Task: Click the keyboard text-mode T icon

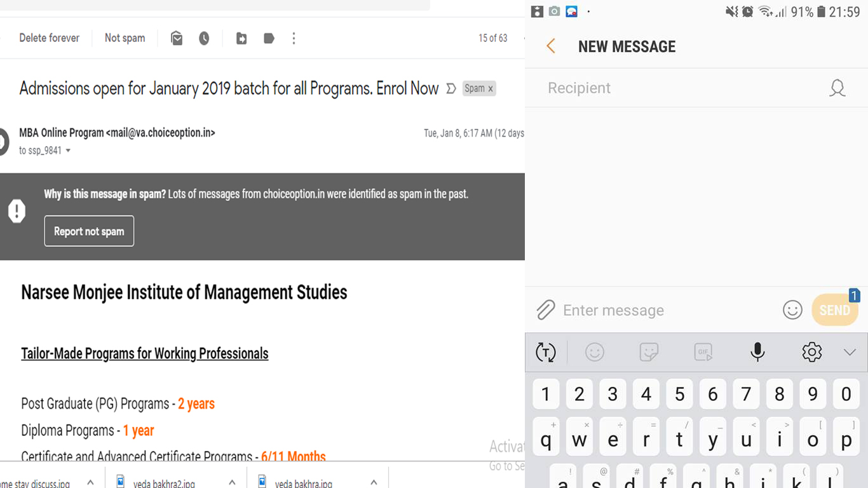Action: pyautogui.click(x=546, y=352)
